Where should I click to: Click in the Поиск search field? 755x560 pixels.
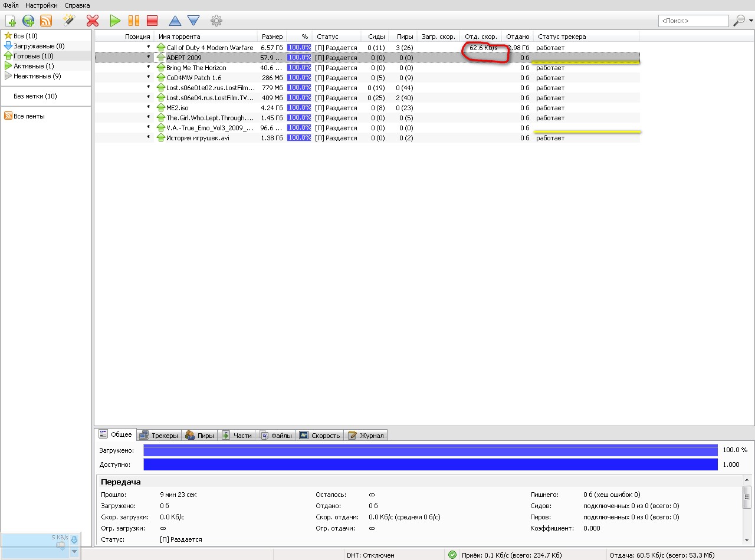(x=693, y=21)
